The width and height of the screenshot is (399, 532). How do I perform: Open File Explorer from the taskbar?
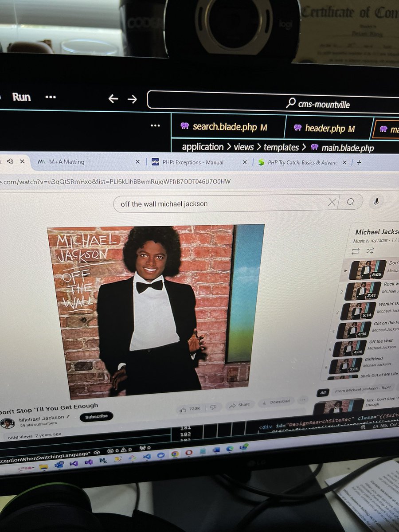tap(43, 466)
